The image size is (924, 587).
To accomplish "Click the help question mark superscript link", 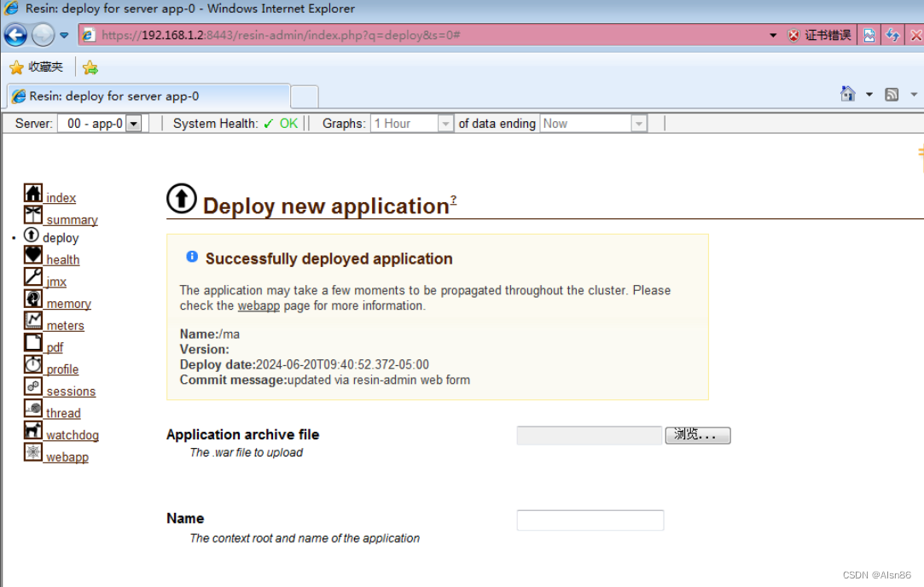I will coord(453,199).
